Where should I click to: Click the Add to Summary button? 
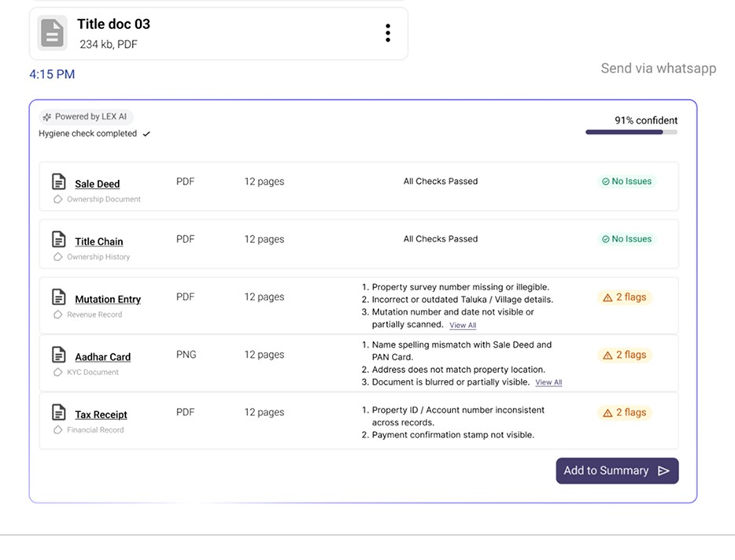pyautogui.click(x=617, y=470)
